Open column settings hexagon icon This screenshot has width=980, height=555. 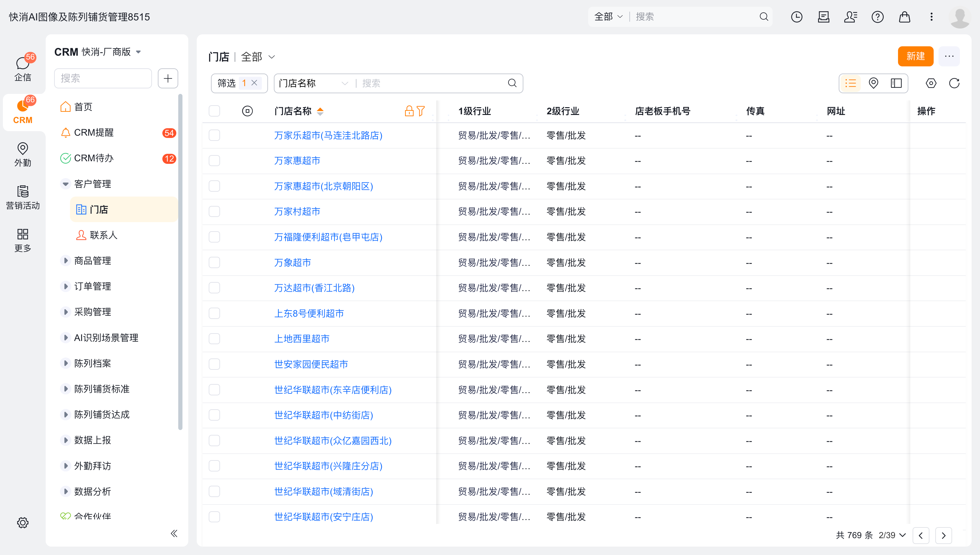point(931,83)
